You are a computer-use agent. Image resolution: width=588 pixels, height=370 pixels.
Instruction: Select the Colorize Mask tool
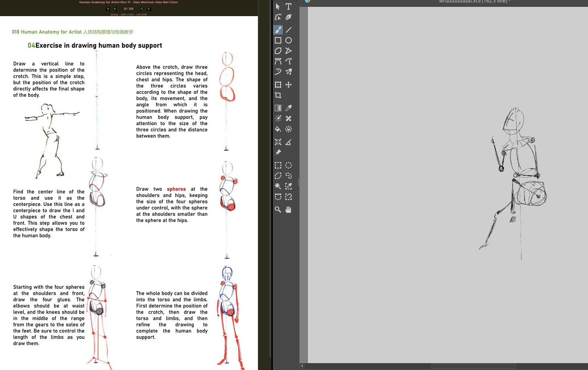pyautogui.click(x=278, y=118)
